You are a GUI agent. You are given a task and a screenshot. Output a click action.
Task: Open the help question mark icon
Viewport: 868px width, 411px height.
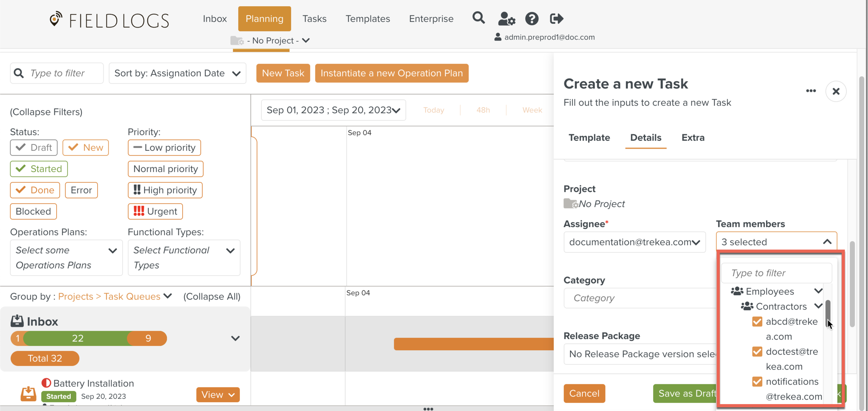pos(532,19)
